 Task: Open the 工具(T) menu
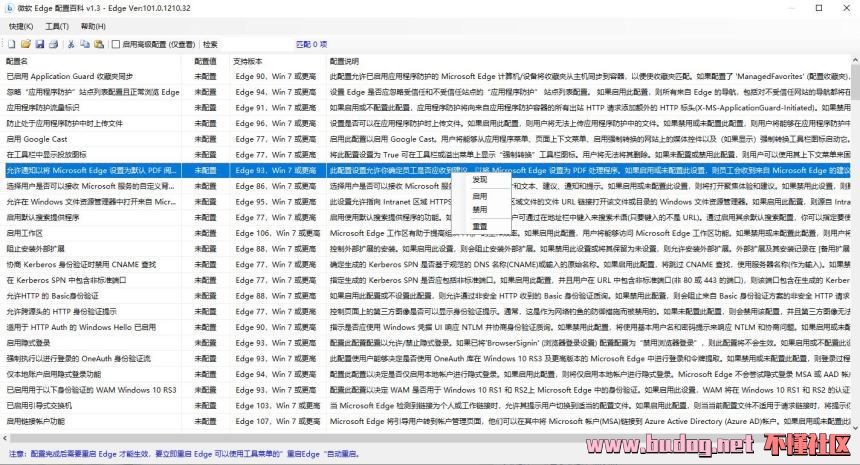[57, 26]
